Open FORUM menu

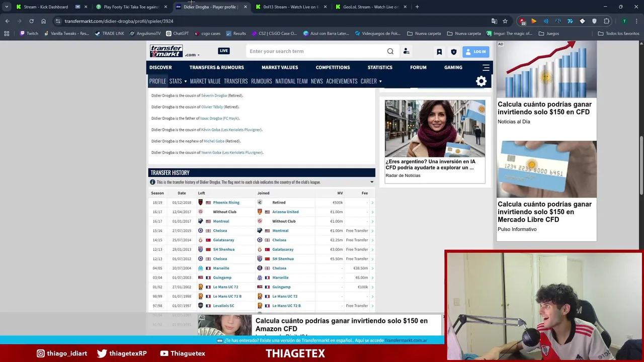(x=418, y=67)
